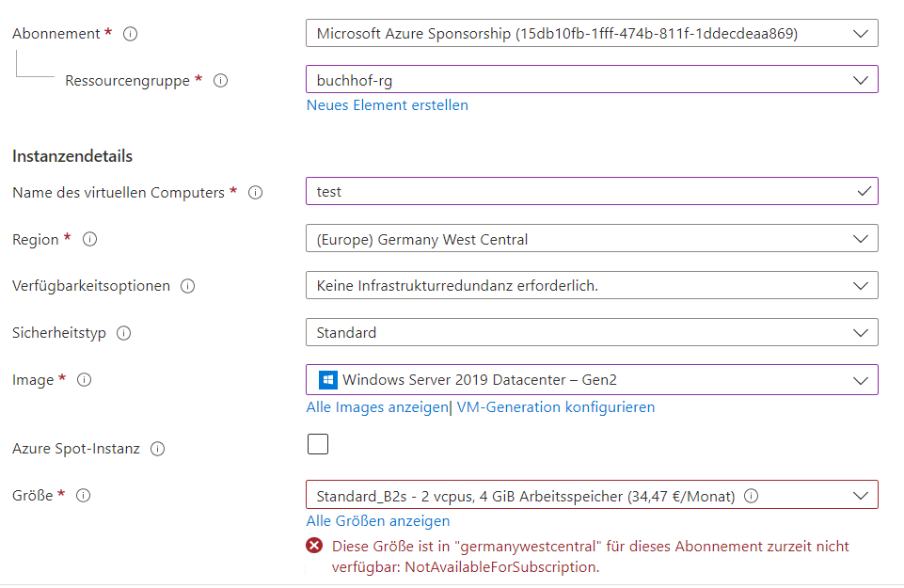Open the Größe Standard_B2s dropdown
Viewport: 904px width, 588px height.
(592, 495)
